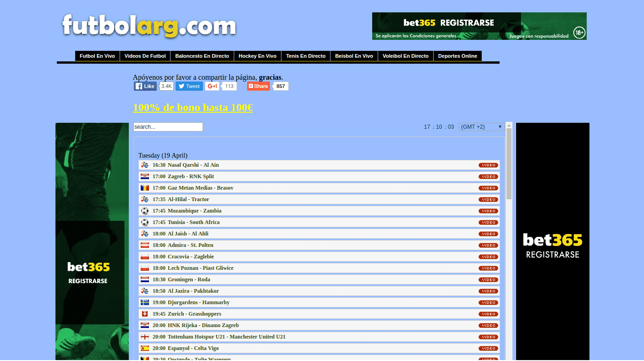The width and height of the screenshot is (644, 361).
Task: Focus the search input field
Action: (168, 127)
